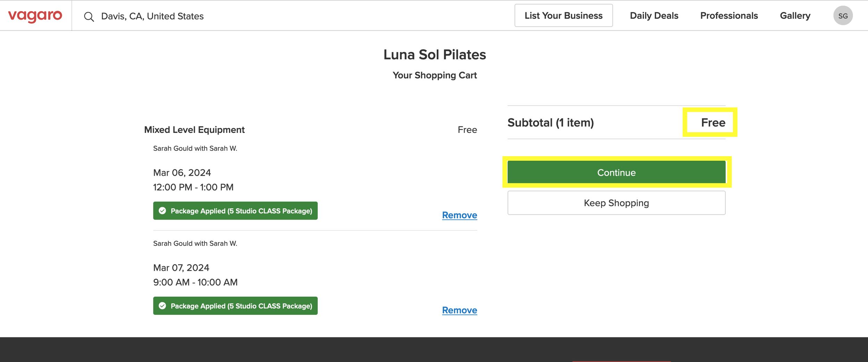Click Keep Shopping button
The width and height of the screenshot is (868, 362).
pos(616,203)
